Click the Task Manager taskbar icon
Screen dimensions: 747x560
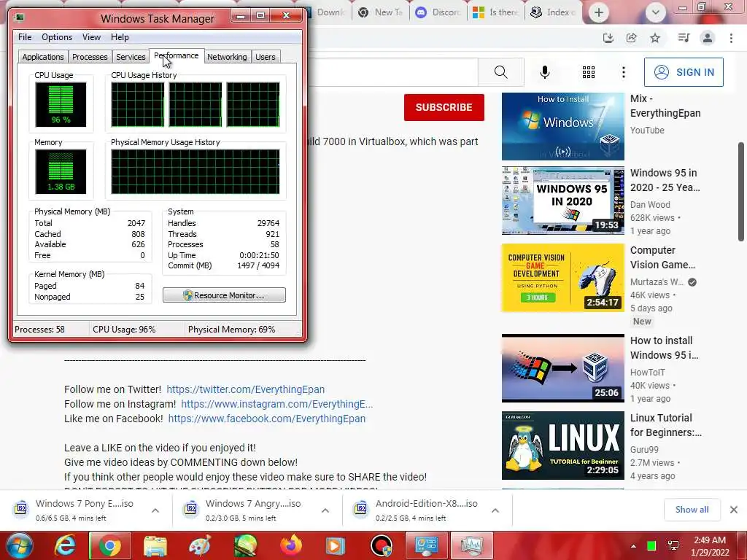pos(472,545)
